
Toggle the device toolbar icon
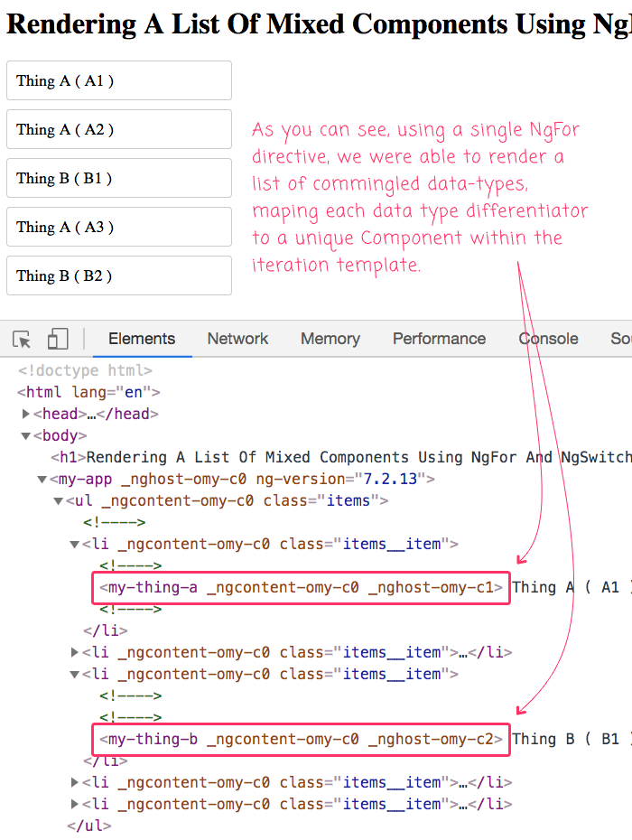(58, 340)
